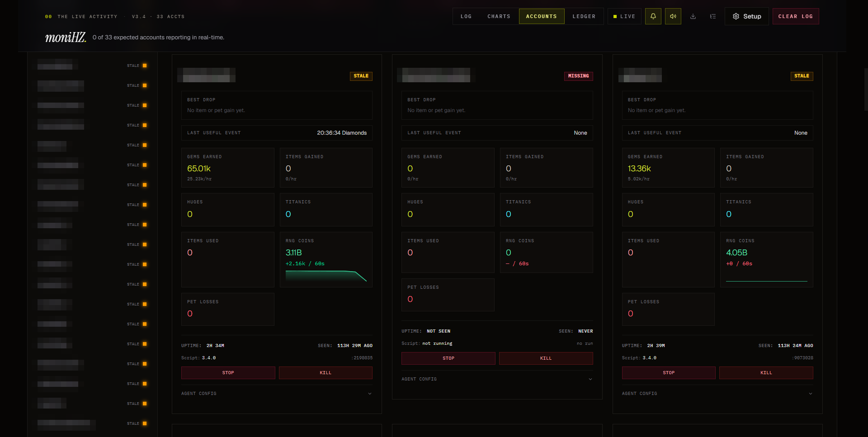The height and width of the screenshot is (437, 868).
Task: Click '0 of 33 expected accounts' status line
Action: click(x=158, y=38)
